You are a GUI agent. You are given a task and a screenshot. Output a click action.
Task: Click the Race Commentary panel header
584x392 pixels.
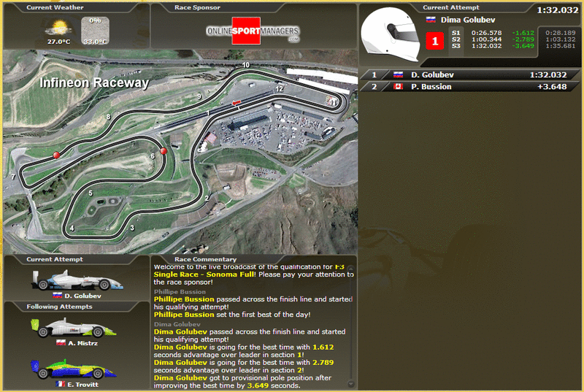coord(205,259)
